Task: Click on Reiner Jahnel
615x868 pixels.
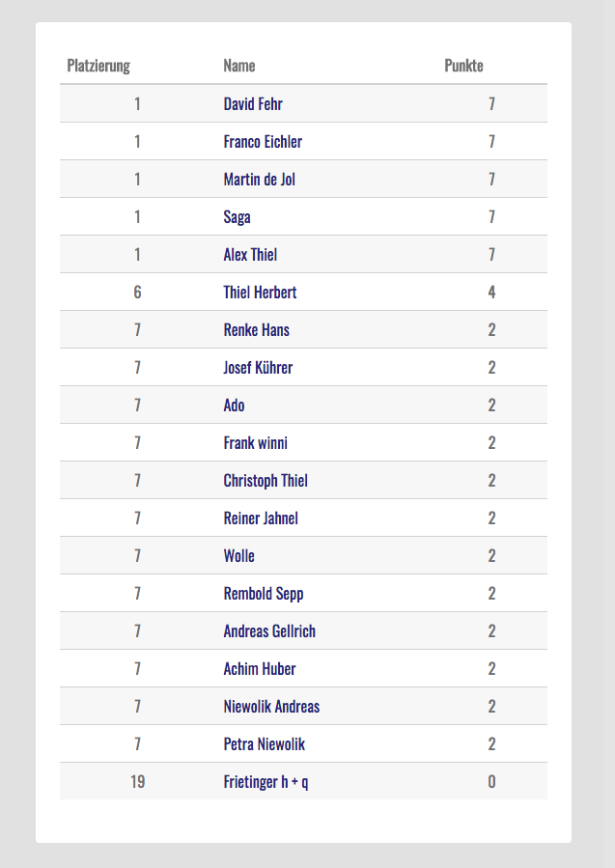Action: (x=261, y=518)
